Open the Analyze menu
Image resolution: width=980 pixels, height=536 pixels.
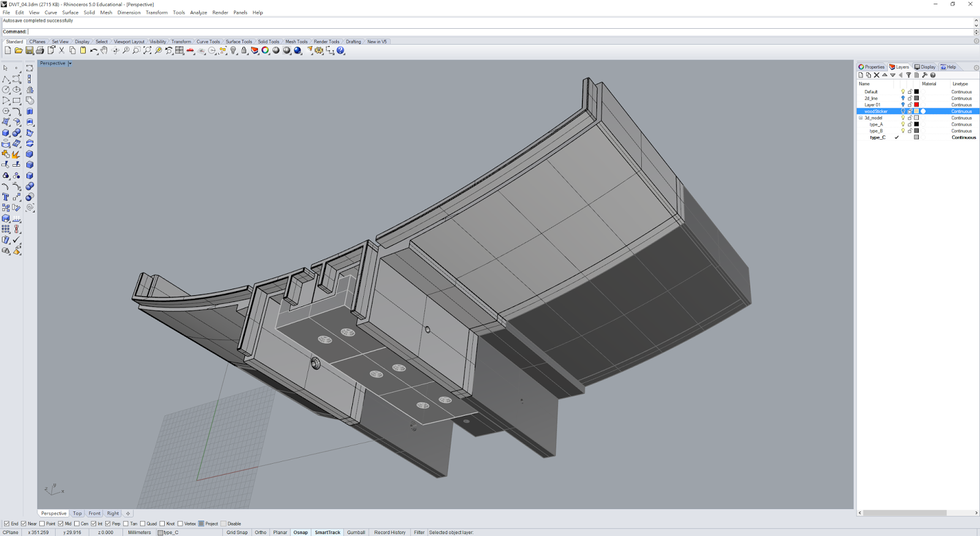198,12
